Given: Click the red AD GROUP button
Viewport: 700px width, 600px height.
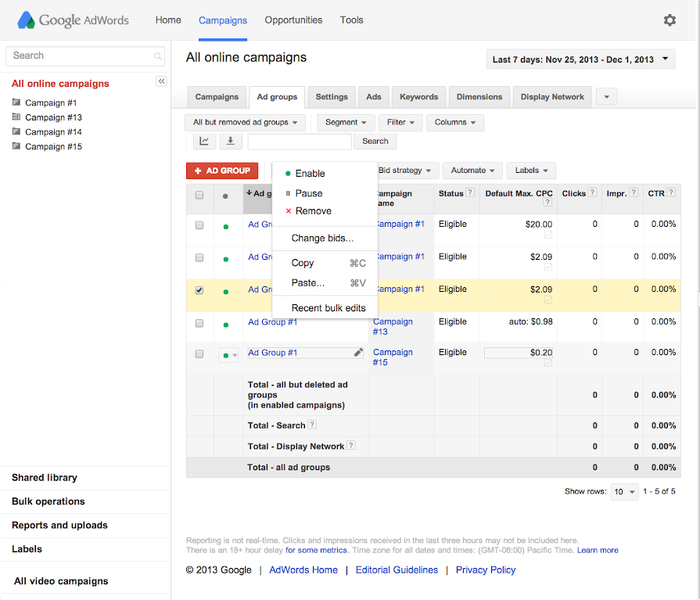Looking at the screenshot, I should tap(222, 171).
